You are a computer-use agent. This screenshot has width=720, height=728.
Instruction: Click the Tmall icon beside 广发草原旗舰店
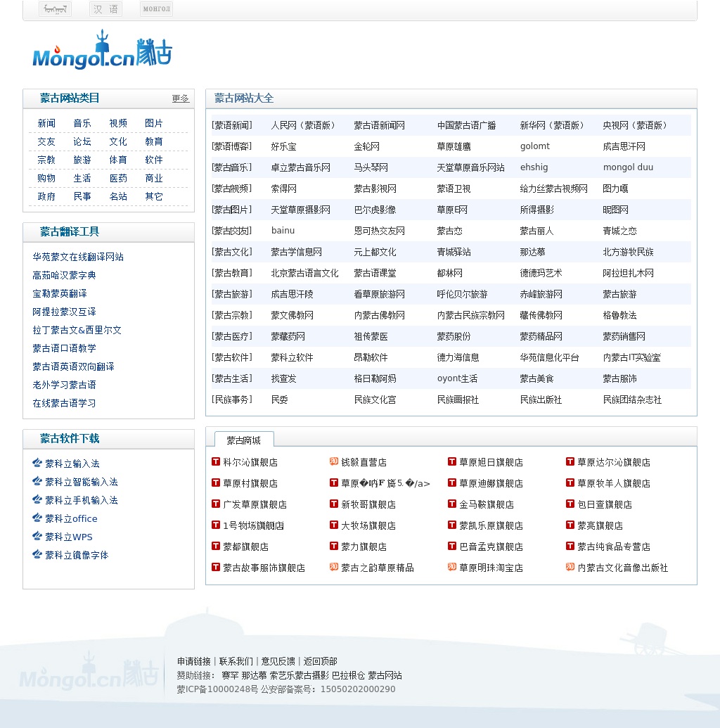pyautogui.click(x=216, y=504)
